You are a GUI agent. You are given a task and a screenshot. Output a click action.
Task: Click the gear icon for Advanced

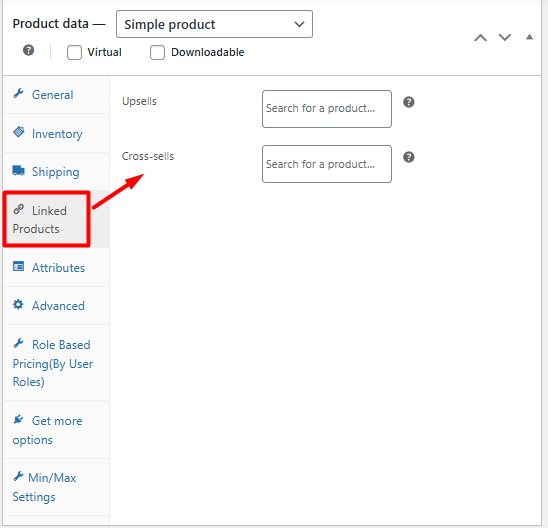pos(18,304)
